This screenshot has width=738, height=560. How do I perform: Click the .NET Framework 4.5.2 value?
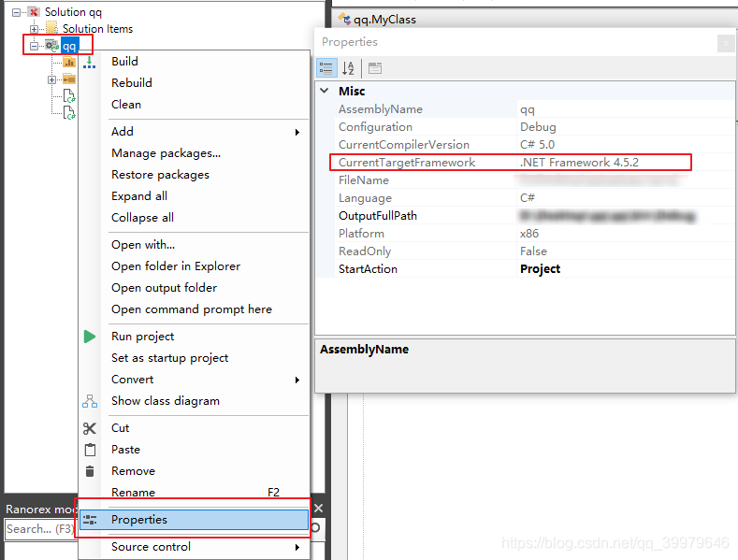tap(579, 163)
